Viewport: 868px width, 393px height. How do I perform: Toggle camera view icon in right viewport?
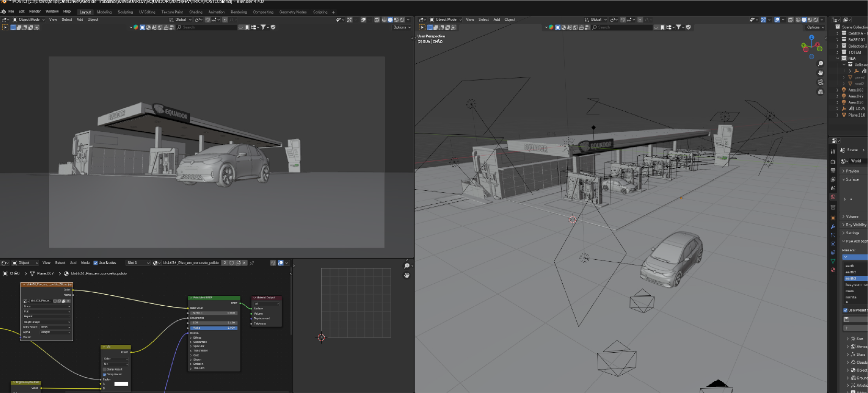(820, 83)
